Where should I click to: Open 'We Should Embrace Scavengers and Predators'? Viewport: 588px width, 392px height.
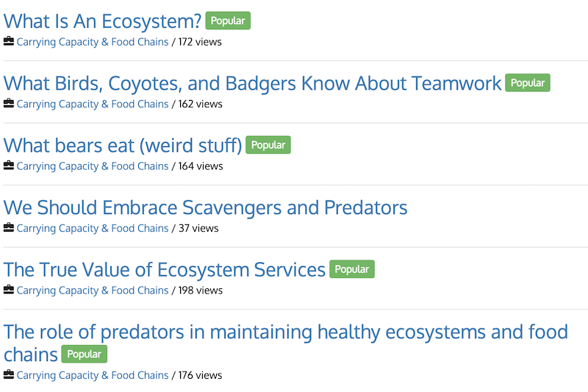[205, 207]
